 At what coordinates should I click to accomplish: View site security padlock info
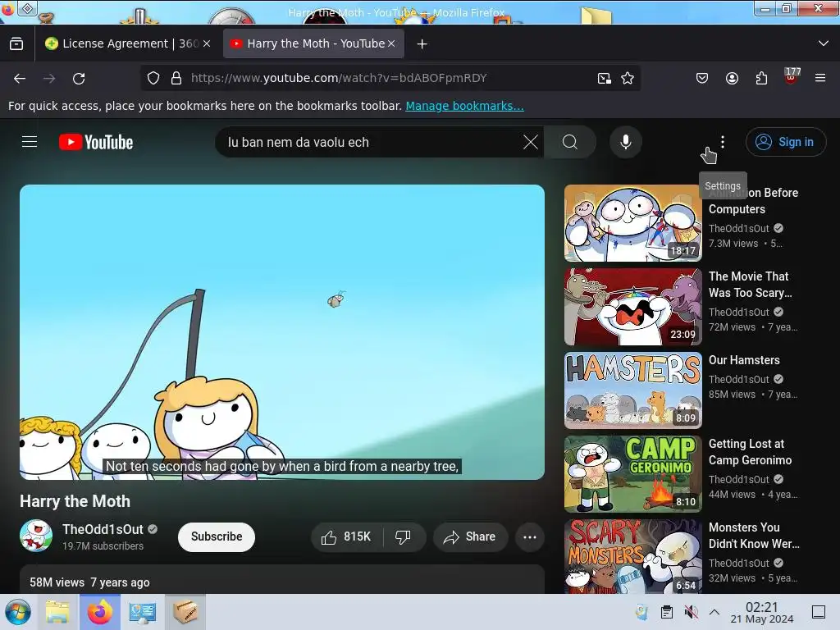[176, 78]
